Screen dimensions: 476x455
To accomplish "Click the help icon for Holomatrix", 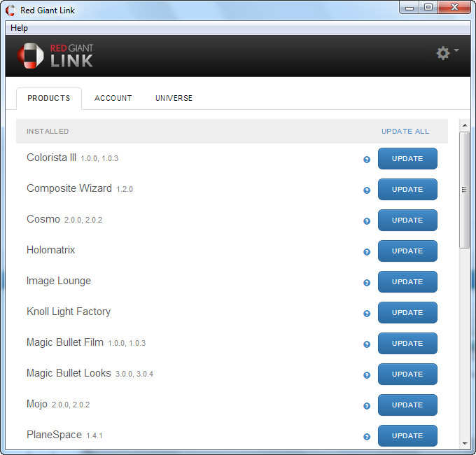I will click(367, 252).
